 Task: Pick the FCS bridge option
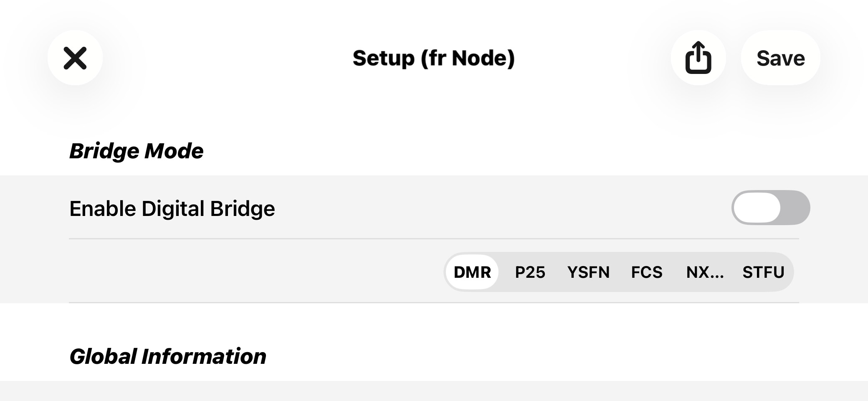pyautogui.click(x=647, y=272)
